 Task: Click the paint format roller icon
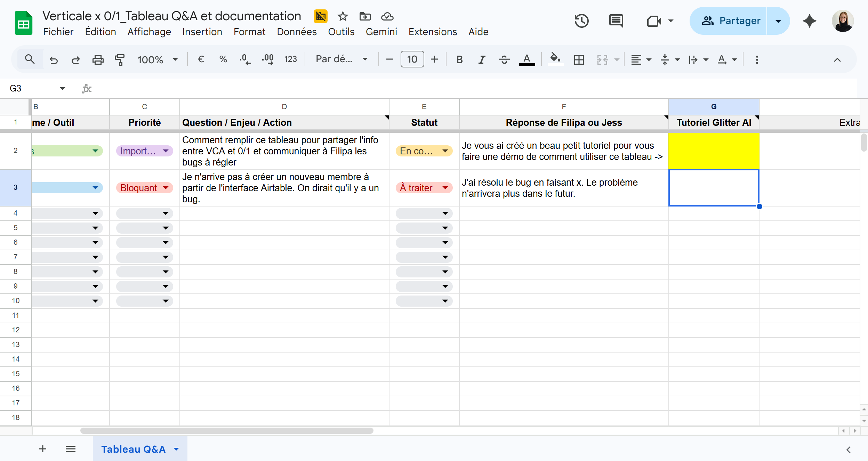tap(119, 59)
